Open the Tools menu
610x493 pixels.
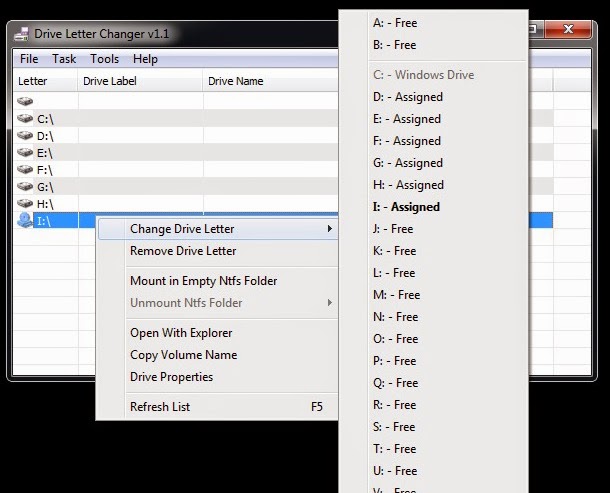[x=105, y=59]
